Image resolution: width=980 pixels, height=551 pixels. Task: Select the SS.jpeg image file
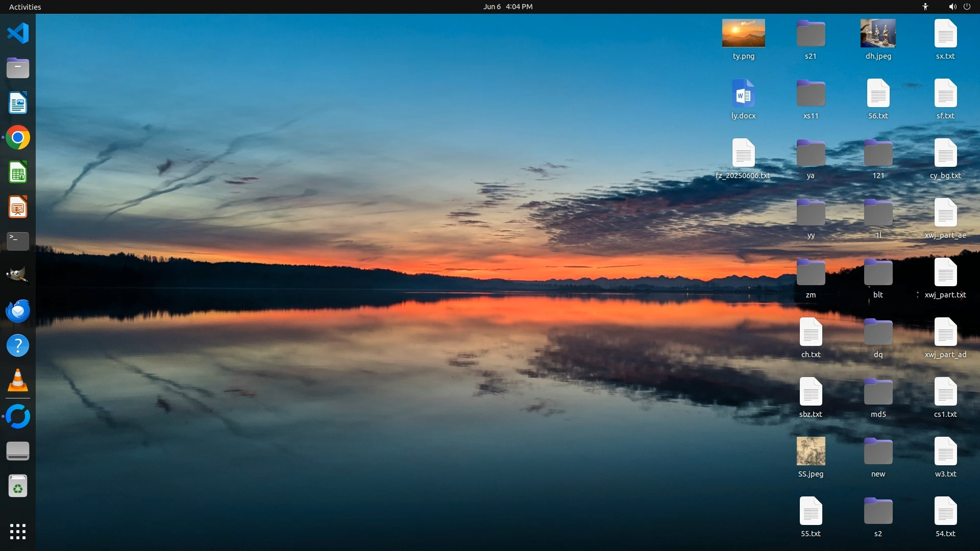coord(811,451)
